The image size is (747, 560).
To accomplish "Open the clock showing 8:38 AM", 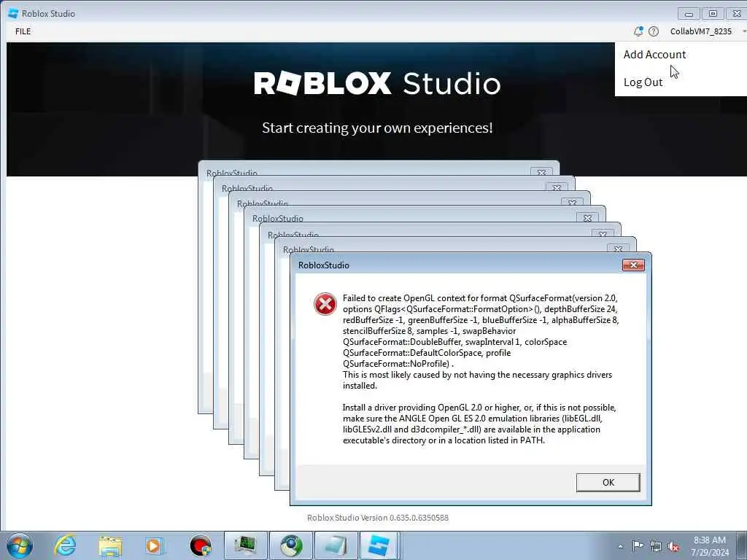I will pyautogui.click(x=710, y=545).
